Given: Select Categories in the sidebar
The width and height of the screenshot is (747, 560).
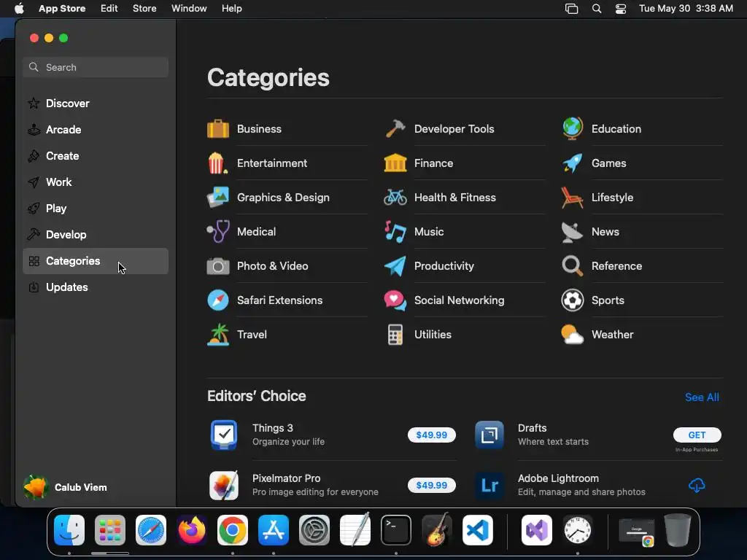Looking at the screenshot, I should 96,261.
